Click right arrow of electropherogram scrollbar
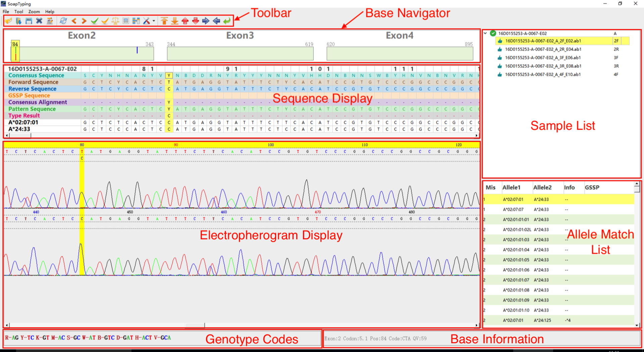644x352 pixels. [477, 325]
